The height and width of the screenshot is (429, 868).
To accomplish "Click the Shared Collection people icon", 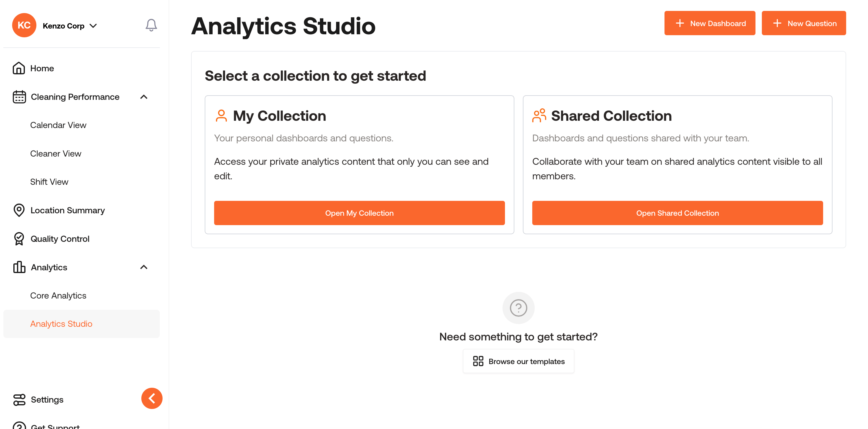I will point(539,116).
